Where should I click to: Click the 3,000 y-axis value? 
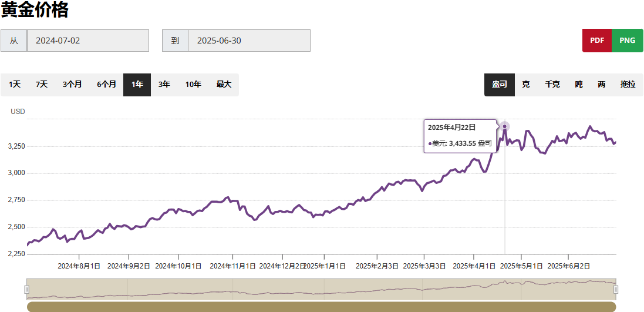(x=17, y=173)
